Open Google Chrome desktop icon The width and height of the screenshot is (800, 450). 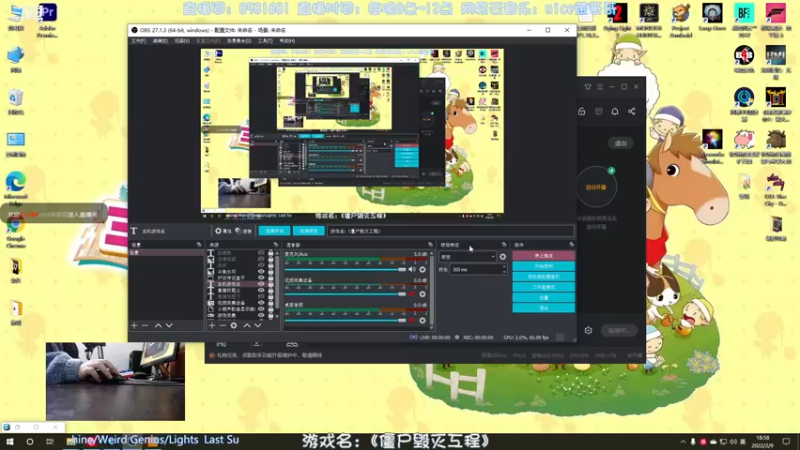click(16, 232)
